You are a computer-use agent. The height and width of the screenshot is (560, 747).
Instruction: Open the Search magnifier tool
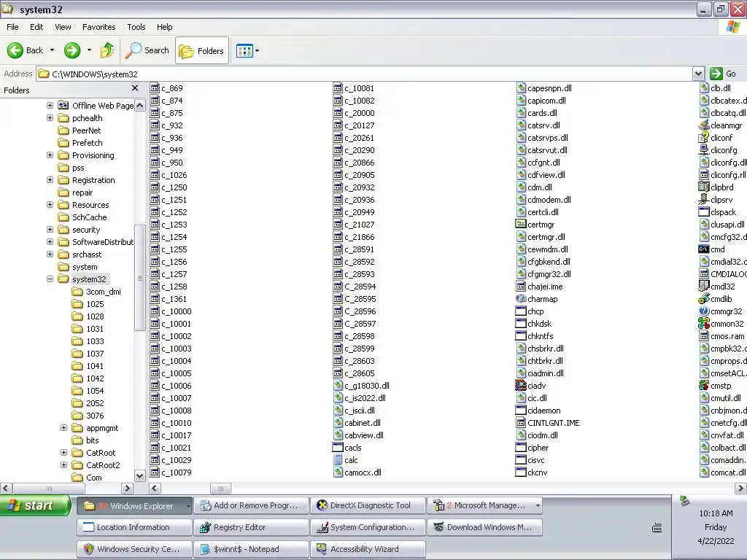147,50
